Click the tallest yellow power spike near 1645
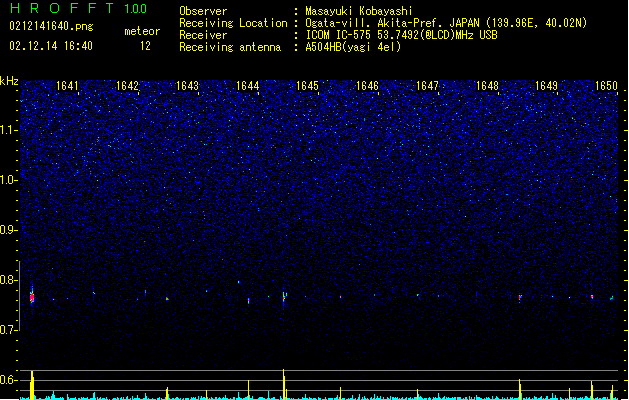Screen dimensions: 629x400 coord(284,384)
